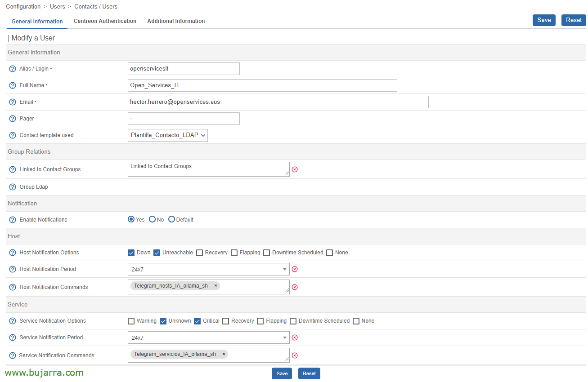
Task: Open help icon for Enable Notifications
Action: pyautogui.click(x=13, y=220)
